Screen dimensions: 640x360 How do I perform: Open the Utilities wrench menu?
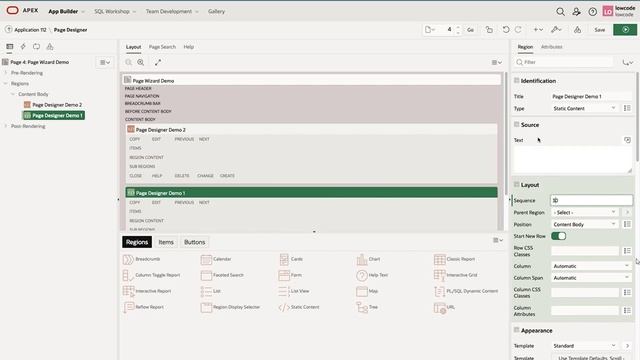(556, 30)
